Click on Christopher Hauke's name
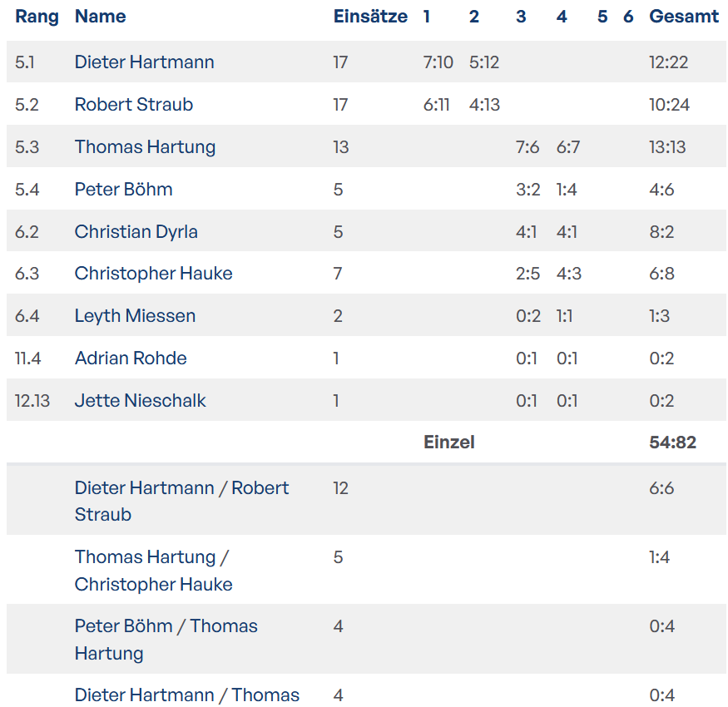Screen dimensions: 728x707 click(153, 274)
